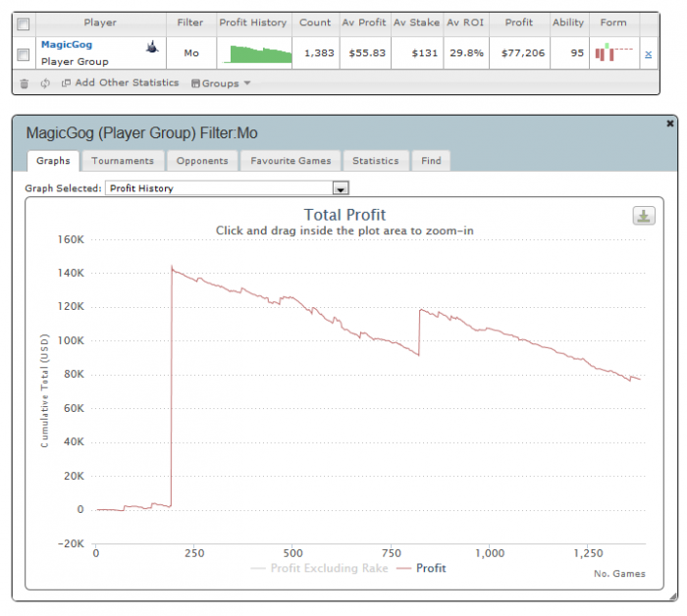Viewport: 687px width, 616px height.
Task: Open the MagicGog player link
Action: point(67,45)
